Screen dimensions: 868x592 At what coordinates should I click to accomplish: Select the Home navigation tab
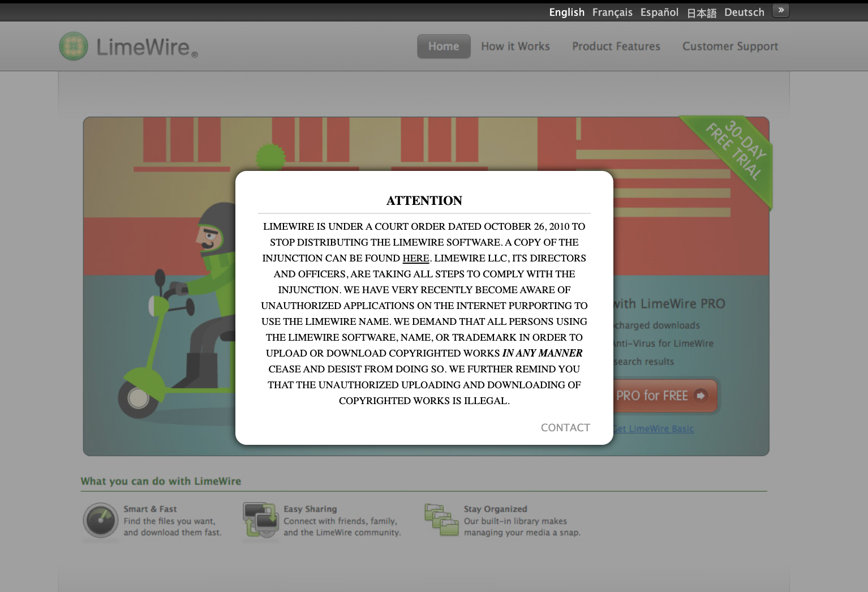(444, 46)
